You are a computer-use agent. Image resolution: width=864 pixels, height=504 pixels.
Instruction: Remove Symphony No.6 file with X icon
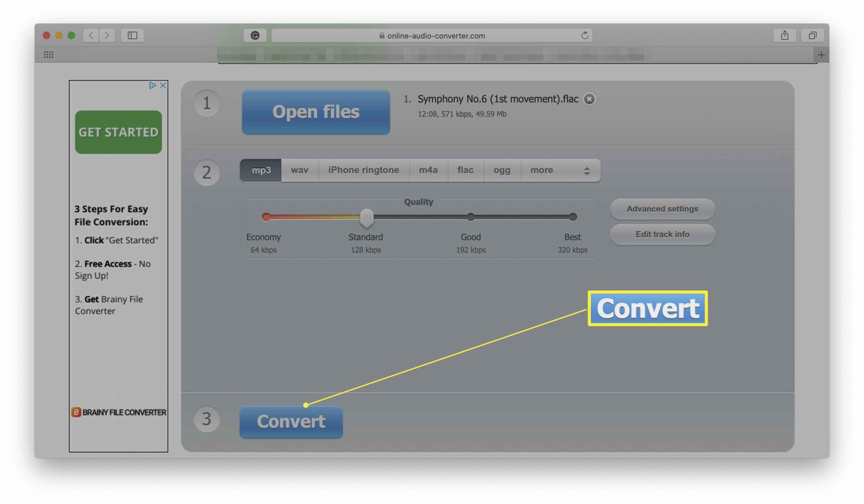(590, 98)
